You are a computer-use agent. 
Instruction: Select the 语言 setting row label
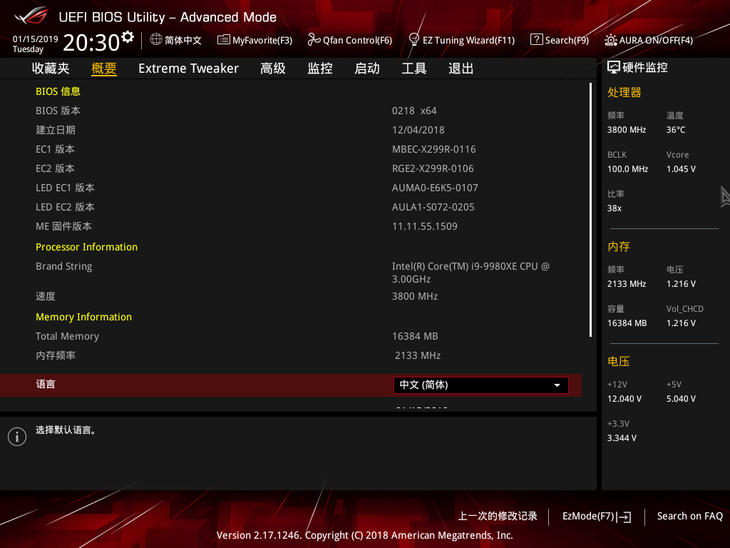pyautogui.click(x=46, y=384)
